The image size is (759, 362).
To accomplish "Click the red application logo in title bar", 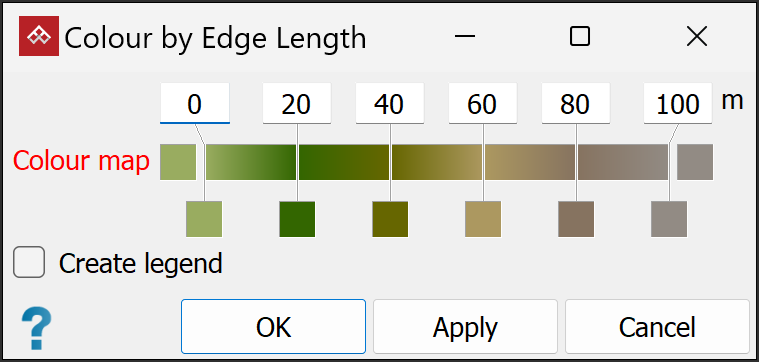I will click(x=39, y=36).
